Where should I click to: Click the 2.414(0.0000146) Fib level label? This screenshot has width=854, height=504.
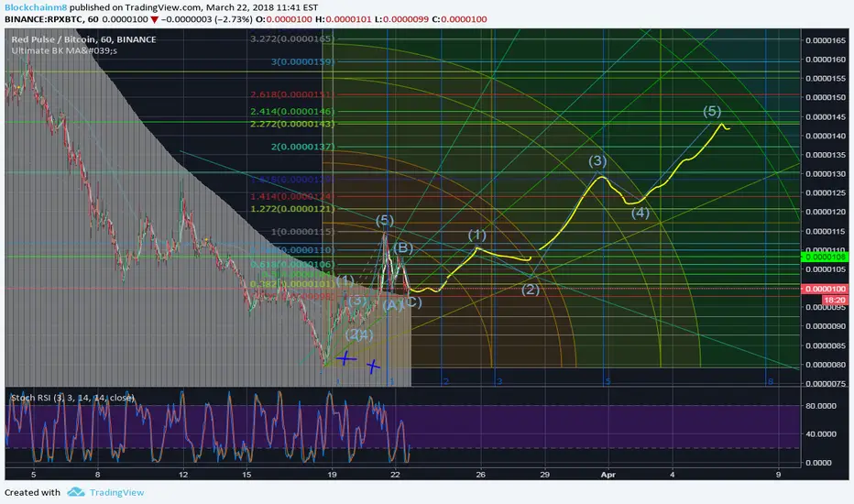(x=292, y=112)
